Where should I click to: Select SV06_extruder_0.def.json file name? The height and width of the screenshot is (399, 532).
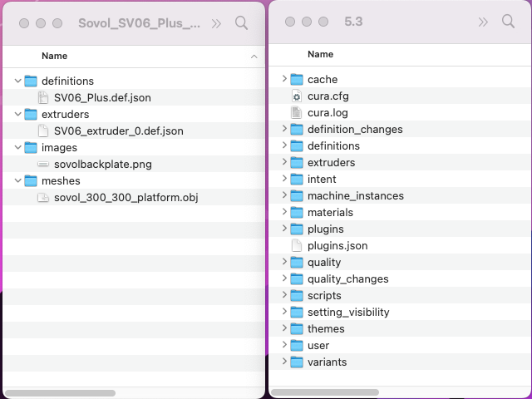click(119, 131)
